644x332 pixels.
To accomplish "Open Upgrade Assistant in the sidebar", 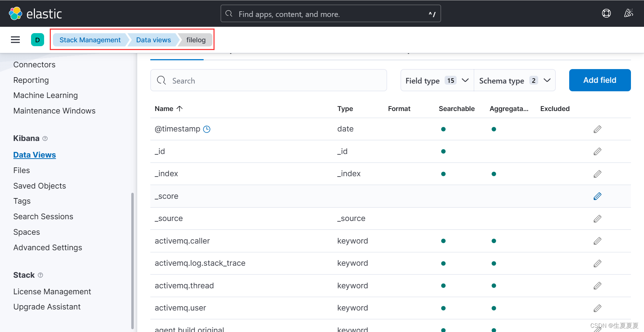I will pyautogui.click(x=47, y=307).
